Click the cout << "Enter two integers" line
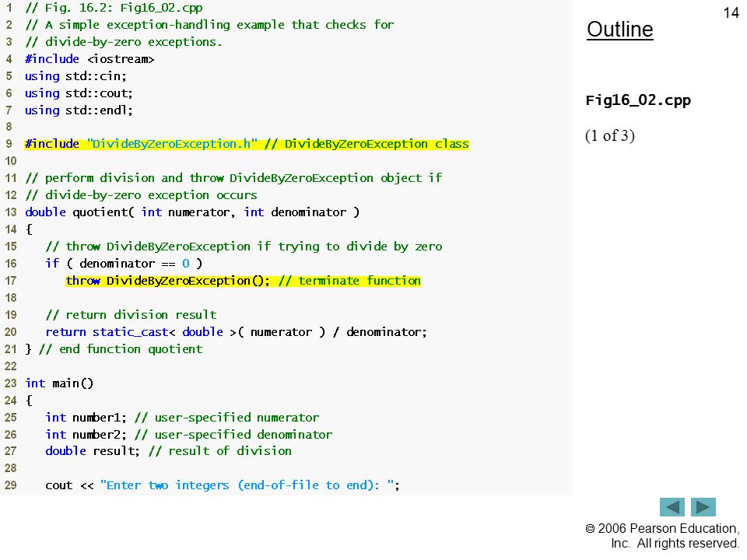The height and width of the screenshot is (560, 747). pos(223,485)
